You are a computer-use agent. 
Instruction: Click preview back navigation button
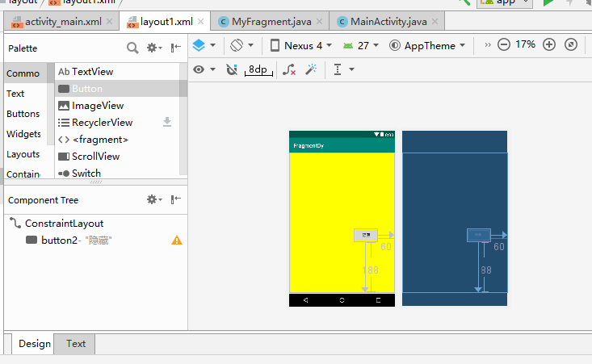(x=305, y=300)
